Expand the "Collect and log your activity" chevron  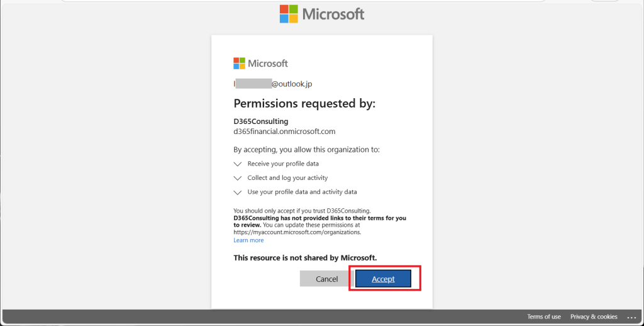[x=237, y=178]
